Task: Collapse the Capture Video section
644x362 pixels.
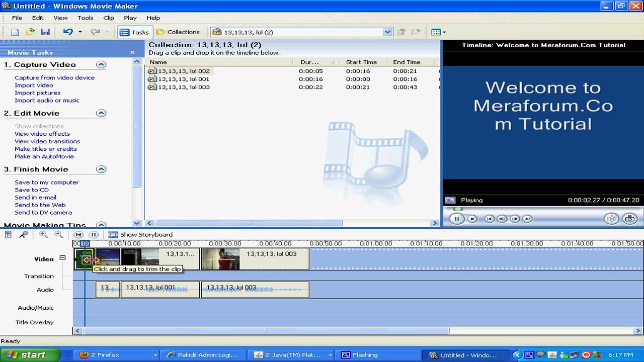Action: pos(101,65)
